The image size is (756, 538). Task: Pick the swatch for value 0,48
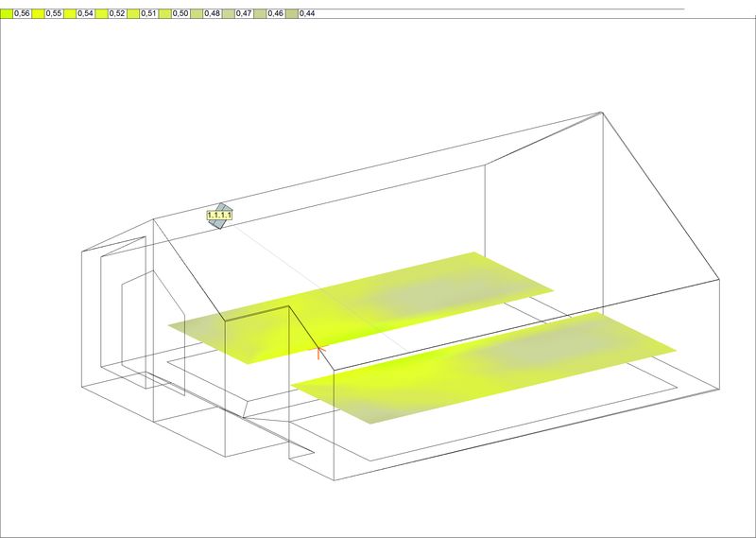point(197,13)
